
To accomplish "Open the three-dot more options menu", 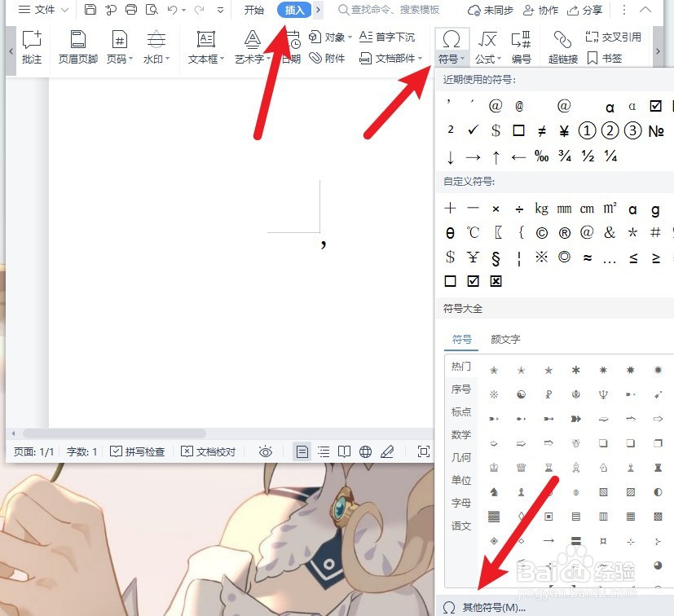I will click(624, 10).
